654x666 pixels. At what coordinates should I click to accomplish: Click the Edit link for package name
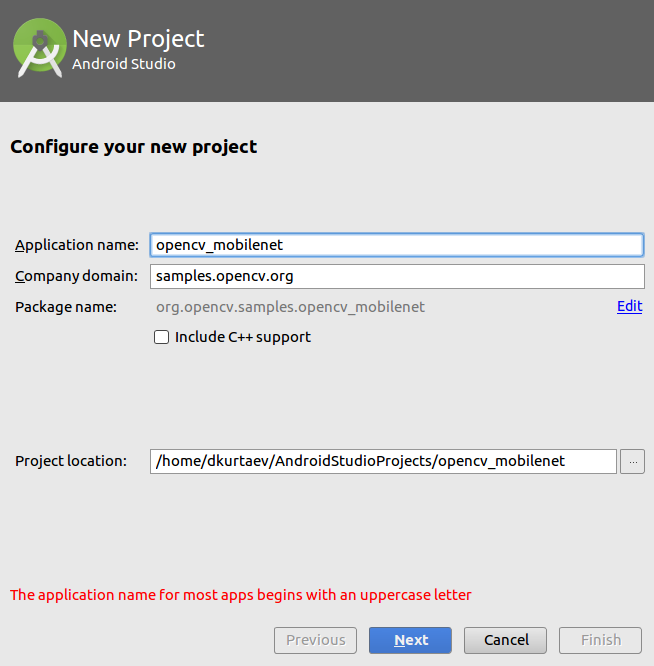point(629,306)
